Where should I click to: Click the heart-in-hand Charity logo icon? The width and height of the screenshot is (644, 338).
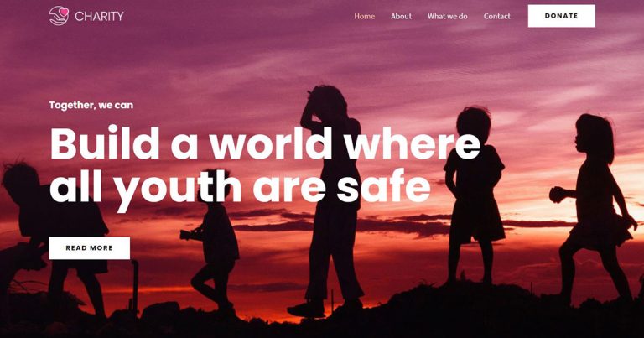(59, 16)
